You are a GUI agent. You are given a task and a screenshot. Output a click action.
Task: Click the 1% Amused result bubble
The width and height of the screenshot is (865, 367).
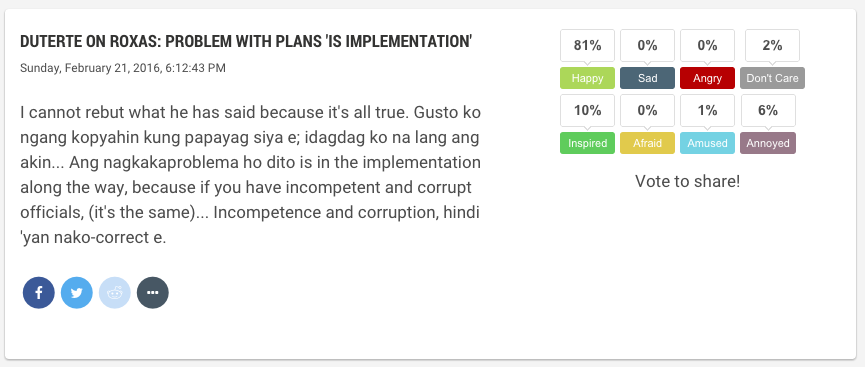[x=707, y=110]
